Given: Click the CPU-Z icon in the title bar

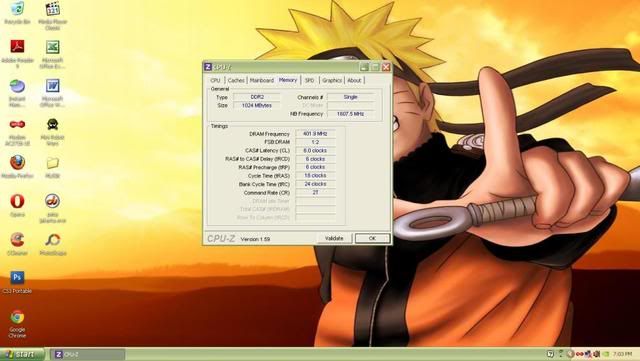Looking at the screenshot, I should coord(208,67).
